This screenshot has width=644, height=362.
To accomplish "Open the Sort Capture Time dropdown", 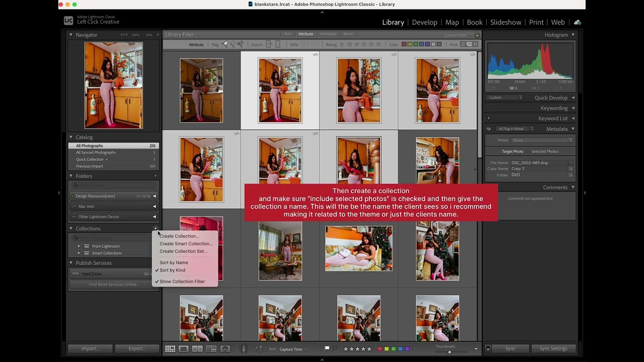I will pos(293,349).
